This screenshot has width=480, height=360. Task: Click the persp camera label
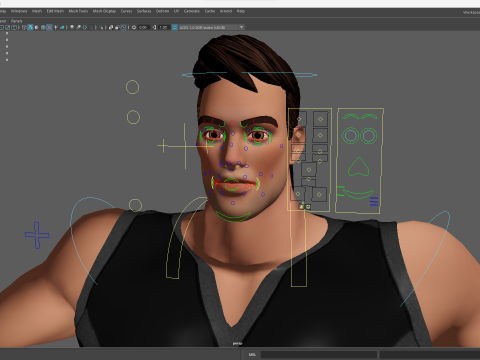[x=237, y=343]
